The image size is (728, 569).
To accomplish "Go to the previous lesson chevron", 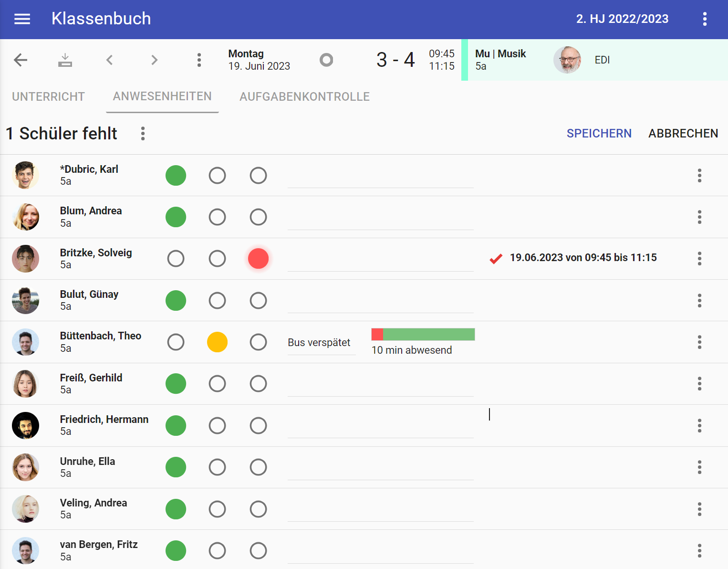I will pyautogui.click(x=110, y=60).
